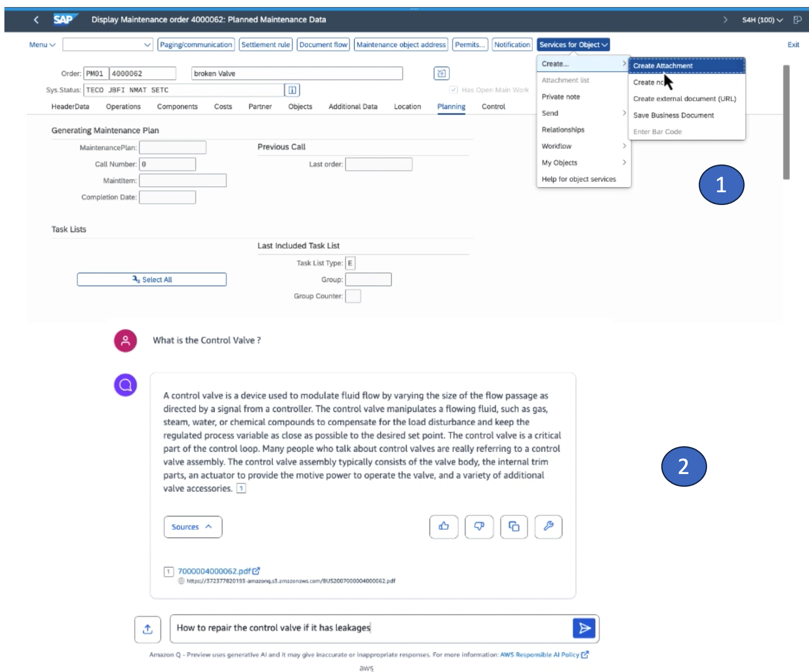Click the user avatar icon in chat
This screenshot has height=672, width=809.
pos(125,340)
